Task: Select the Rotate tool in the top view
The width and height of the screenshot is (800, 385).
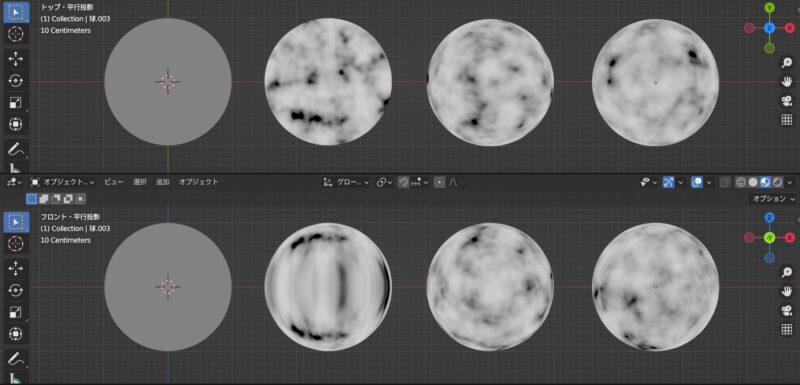Action: click(16, 81)
